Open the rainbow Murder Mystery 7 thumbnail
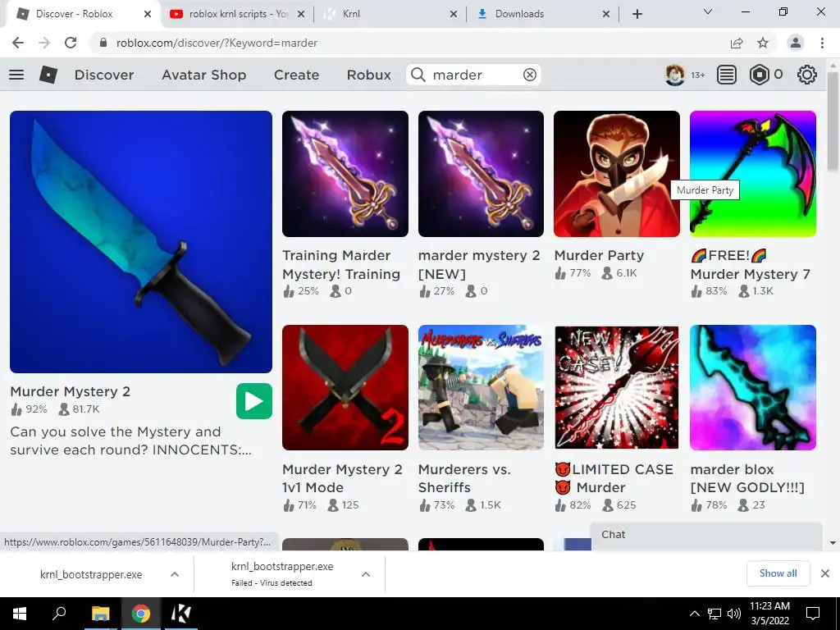Image resolution: width=840 pixels, height=630 pixels. point(753,174)
